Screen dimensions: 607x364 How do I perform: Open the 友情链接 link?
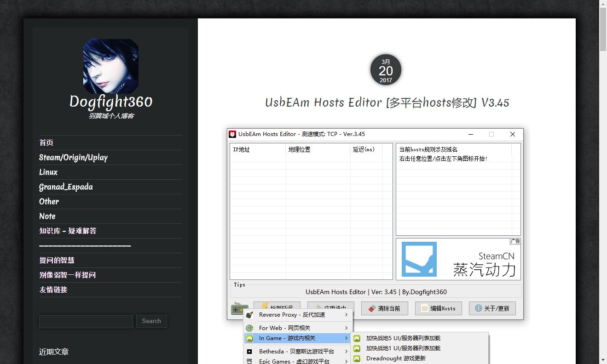tap(53, 290)
